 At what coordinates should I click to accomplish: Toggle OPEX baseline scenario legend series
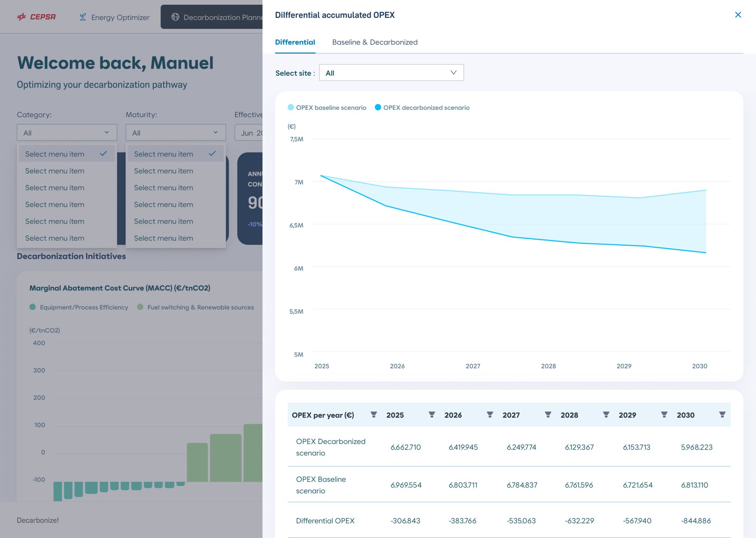click(327, 107)
